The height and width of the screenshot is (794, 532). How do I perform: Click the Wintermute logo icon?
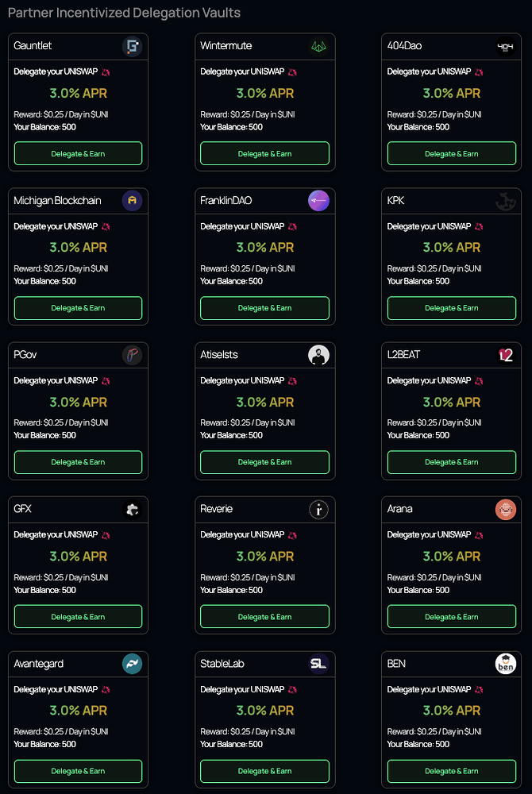click(318, 47)
